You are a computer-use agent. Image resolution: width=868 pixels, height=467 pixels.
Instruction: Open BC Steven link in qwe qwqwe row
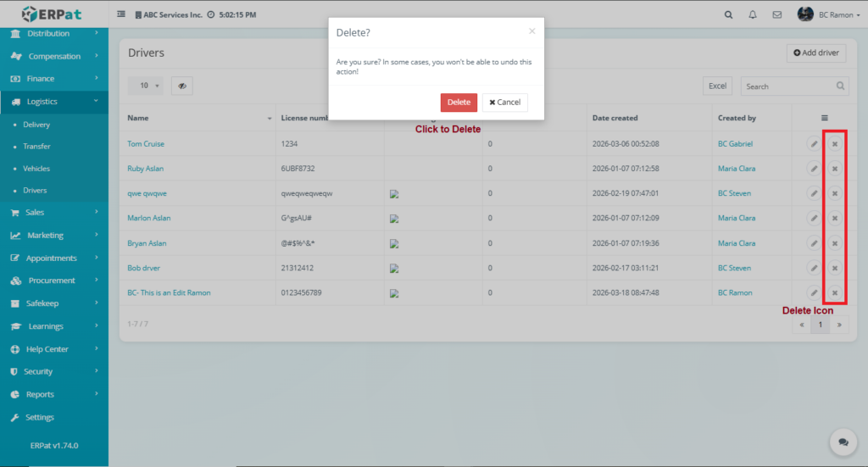tap(735, 193)
